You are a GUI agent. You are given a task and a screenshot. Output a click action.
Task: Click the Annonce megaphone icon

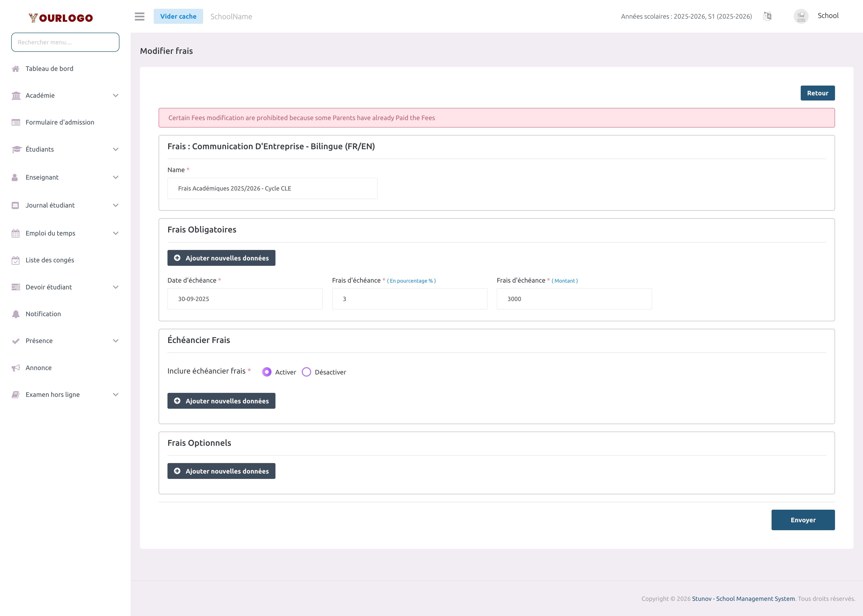click(16, 368)
